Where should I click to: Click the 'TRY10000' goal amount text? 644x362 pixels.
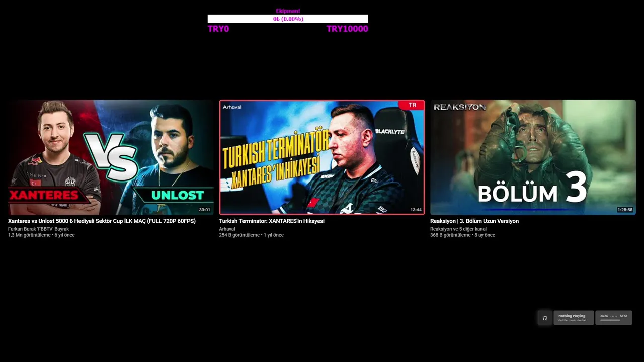(347, 29)
